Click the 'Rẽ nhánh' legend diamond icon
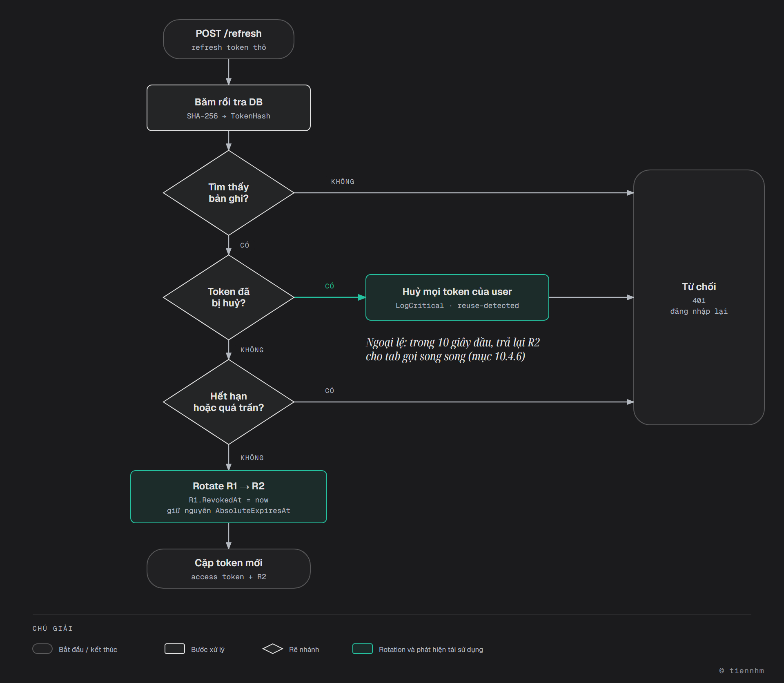Screen dimensions: 784x683 273,649
